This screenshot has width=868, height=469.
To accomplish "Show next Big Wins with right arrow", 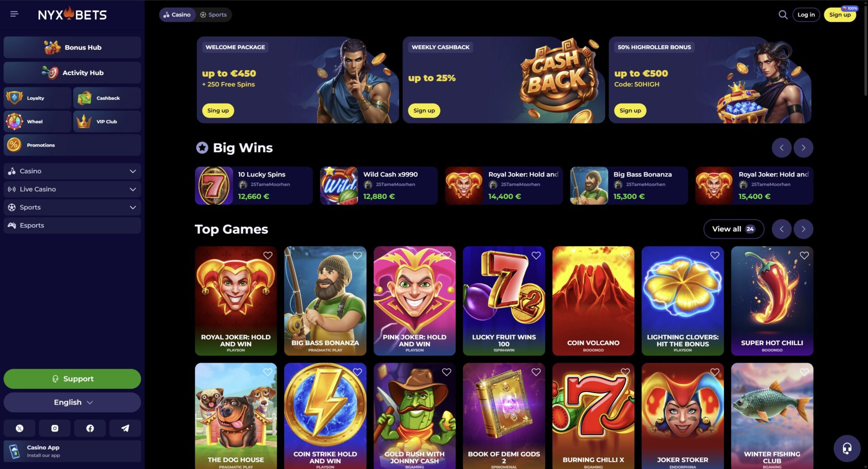I will (x=803, y=147).
